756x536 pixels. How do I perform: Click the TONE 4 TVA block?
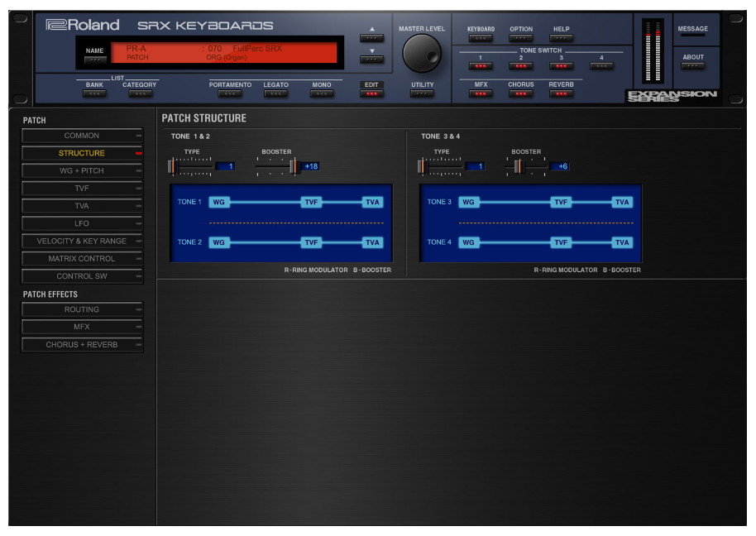(622, 242)
